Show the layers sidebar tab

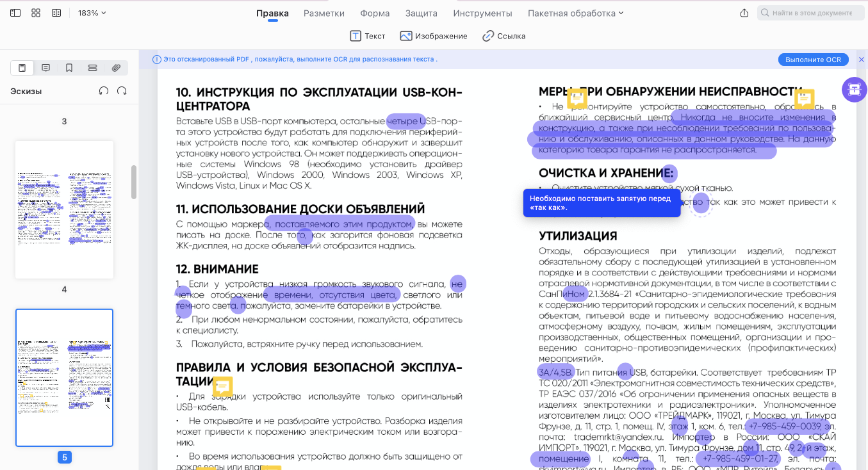pos(92,68)
